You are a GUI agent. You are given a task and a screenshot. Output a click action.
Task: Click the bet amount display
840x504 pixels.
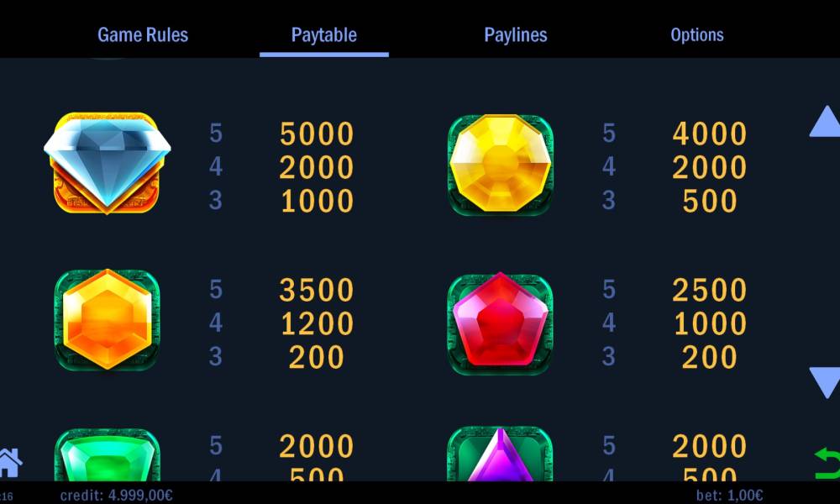729,495
